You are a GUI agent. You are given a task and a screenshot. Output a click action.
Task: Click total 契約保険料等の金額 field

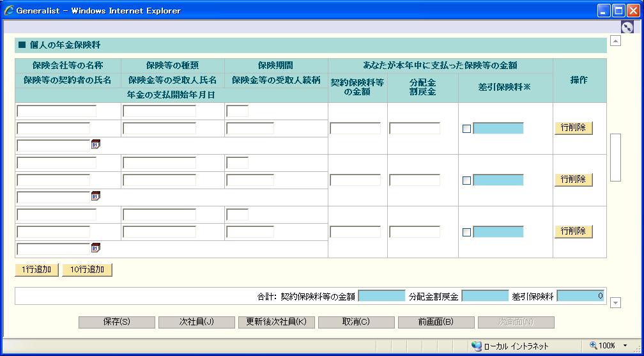click(x=381, y=296)
